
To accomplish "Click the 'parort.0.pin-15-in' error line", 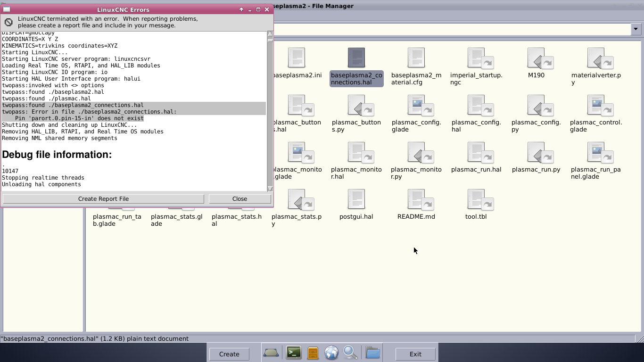I will coord(79,118).
